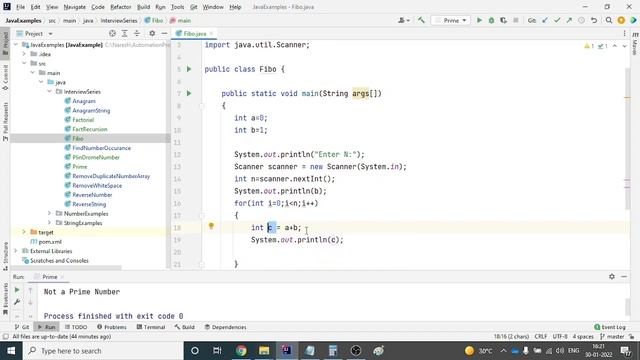Viewport: 640px width, 360px height.
Task: Open the Dependencies tool window
Action: point(225,327)
